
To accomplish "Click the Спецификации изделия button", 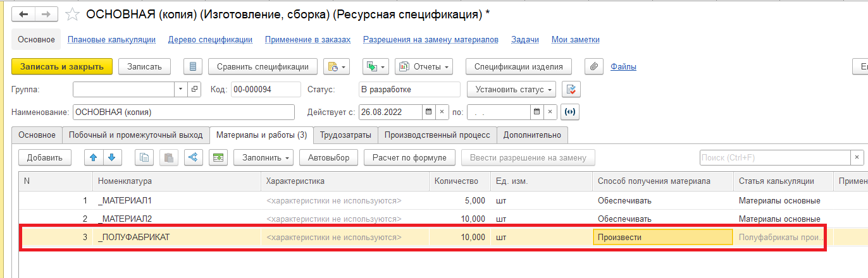I will pyautogui.click(x=518, y=66).
